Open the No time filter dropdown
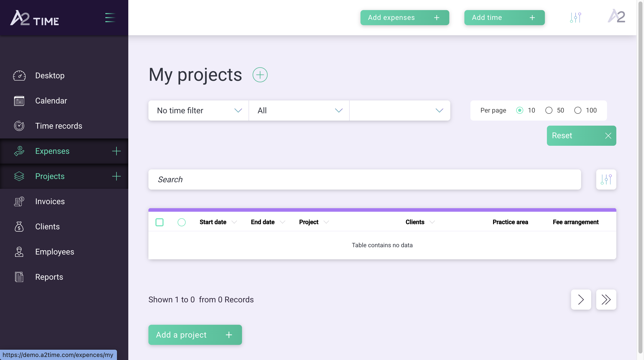 coord(199,111)
